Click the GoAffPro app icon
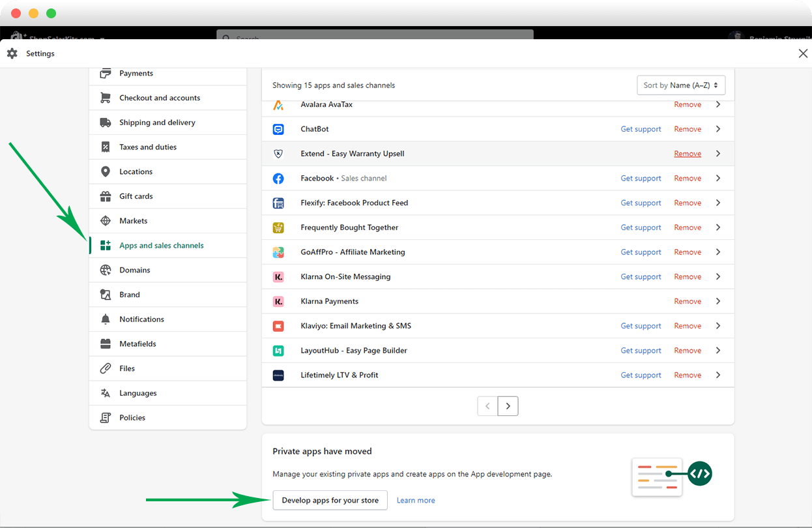 [278, 252]
